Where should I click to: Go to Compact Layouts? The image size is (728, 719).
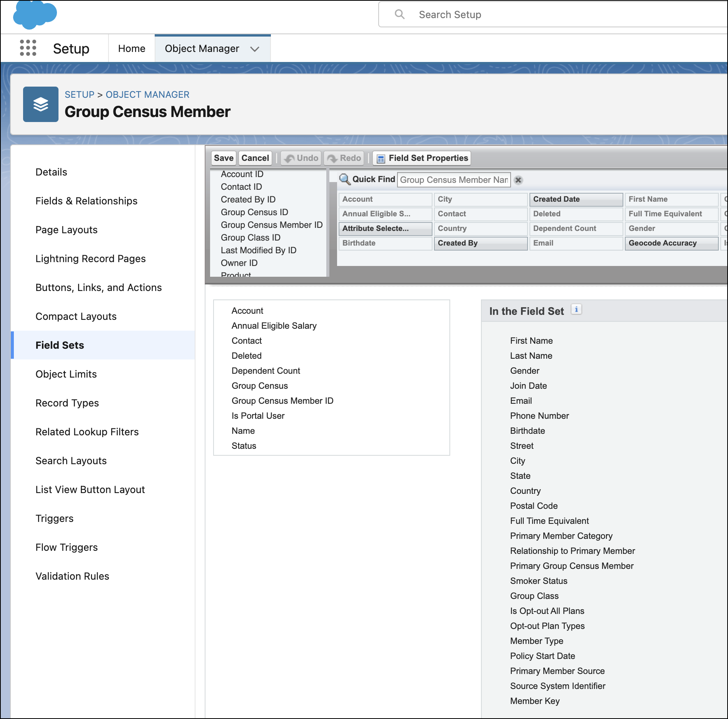76,316
